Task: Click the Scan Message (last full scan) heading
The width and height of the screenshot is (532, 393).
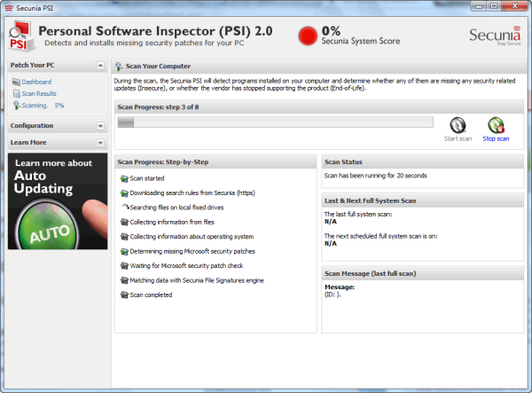Action: click(x=370, y=273)
